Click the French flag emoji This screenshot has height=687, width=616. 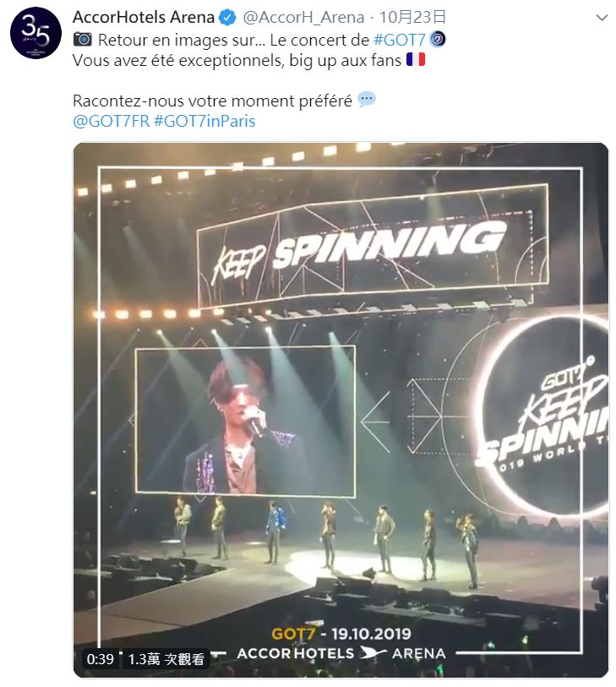415,61
